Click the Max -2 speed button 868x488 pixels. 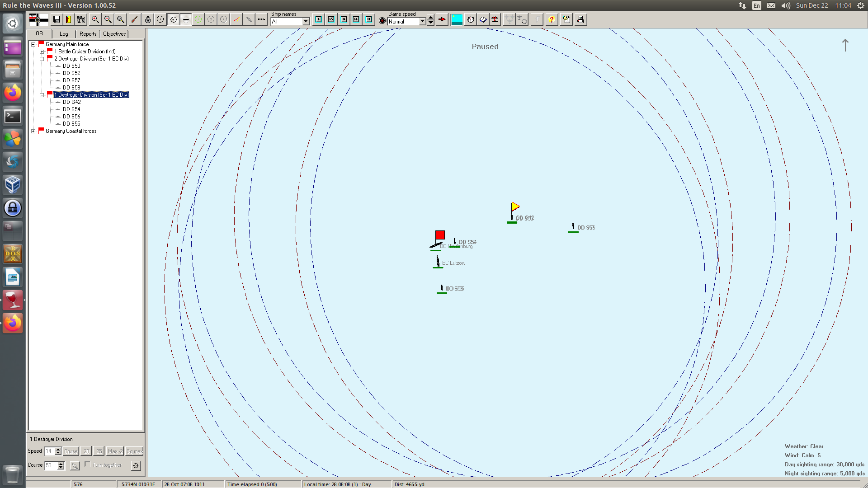coord(115,451)
